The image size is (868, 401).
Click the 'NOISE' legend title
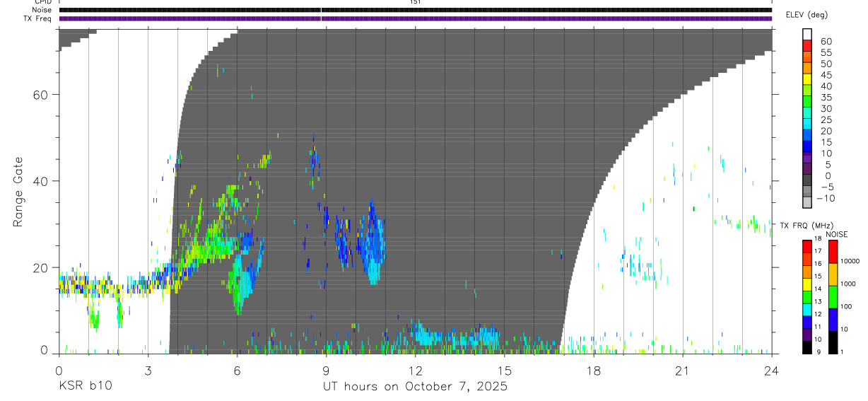click(837, 234)
